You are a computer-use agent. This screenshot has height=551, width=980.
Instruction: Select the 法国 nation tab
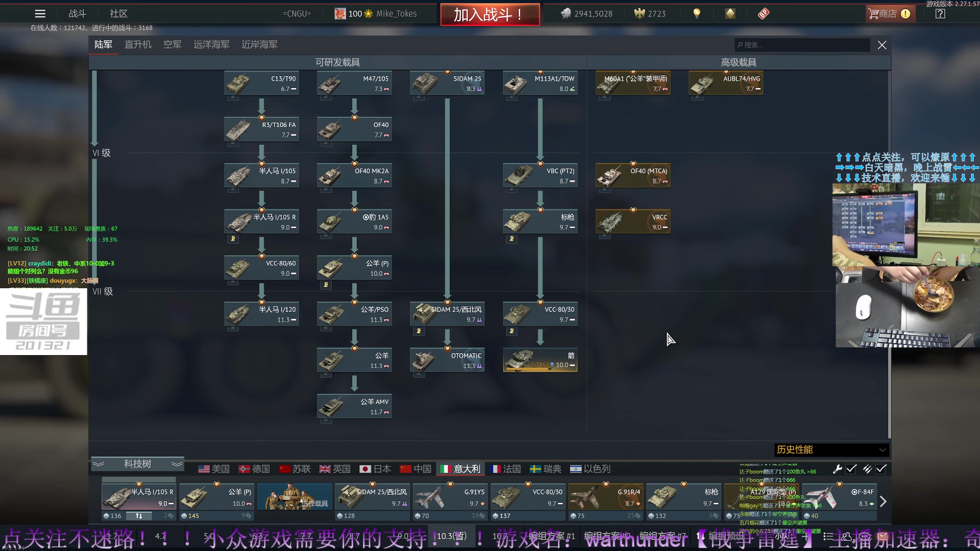tap(505, 469)
